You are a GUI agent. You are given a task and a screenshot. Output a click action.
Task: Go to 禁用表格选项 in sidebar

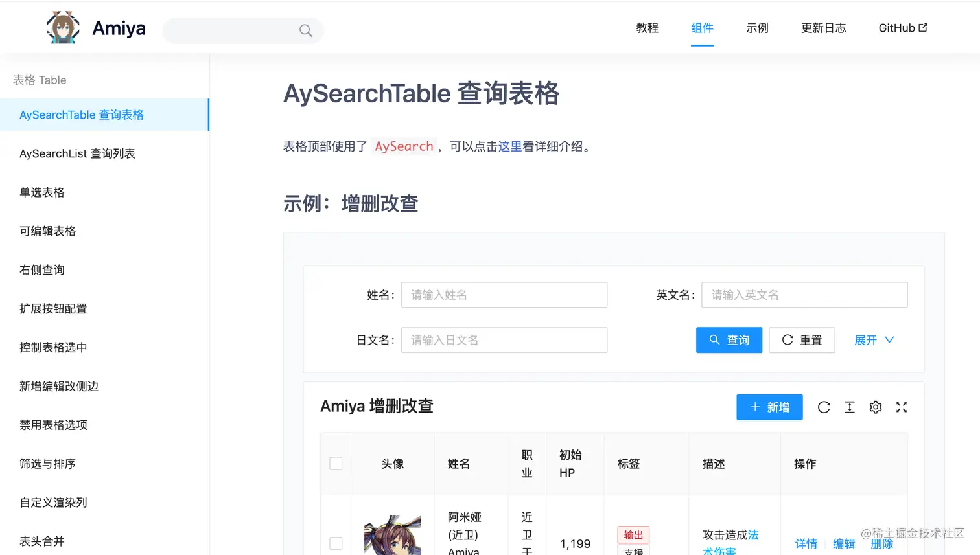point(104,425)
